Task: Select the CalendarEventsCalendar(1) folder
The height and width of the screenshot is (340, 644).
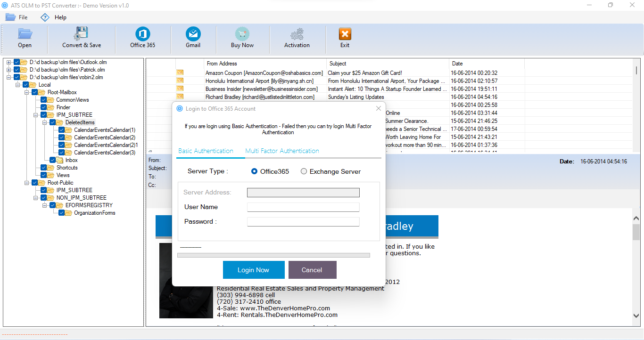Action: coord(104,130)
